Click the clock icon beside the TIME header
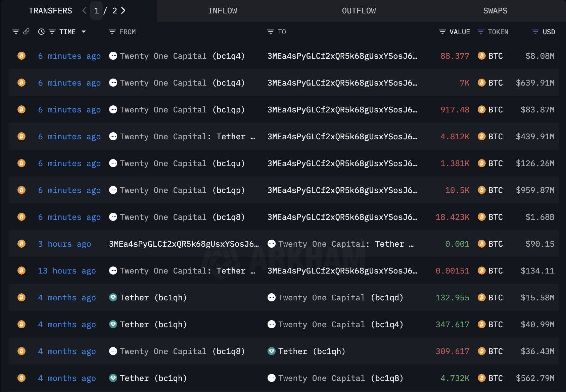Viewport: 566px width, 392px height. (x=41, y=32)
